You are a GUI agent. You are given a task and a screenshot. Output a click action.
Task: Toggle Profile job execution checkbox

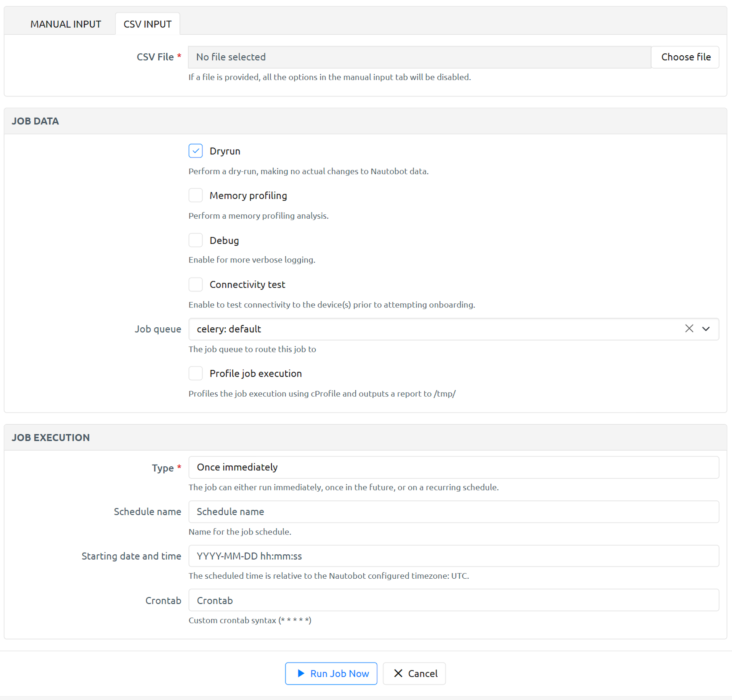[196, 373]
